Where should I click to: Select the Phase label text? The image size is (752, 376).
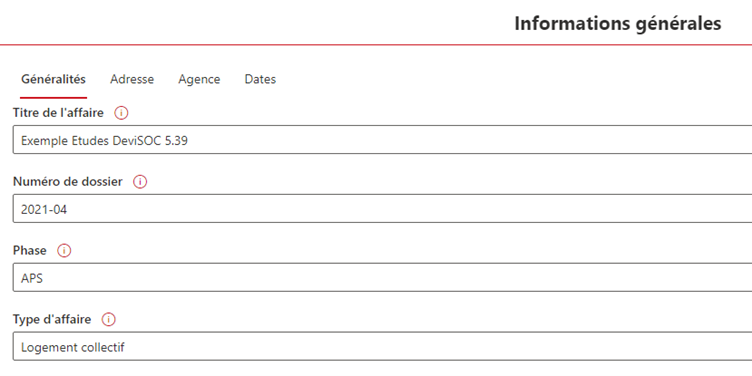[x=30, y=251]
